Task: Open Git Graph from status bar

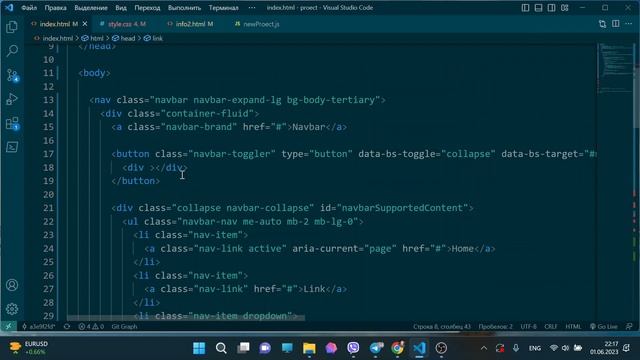Action: (124, 327)
